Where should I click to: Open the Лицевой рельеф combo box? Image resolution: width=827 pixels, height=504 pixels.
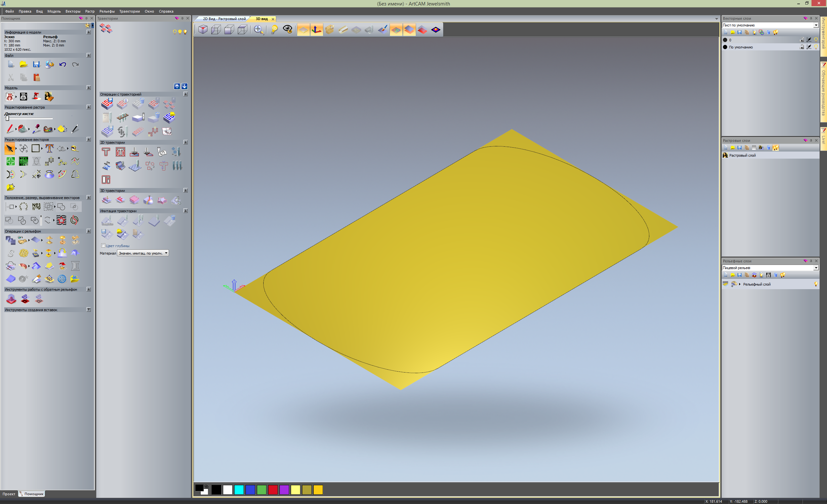tap(816, 268)
